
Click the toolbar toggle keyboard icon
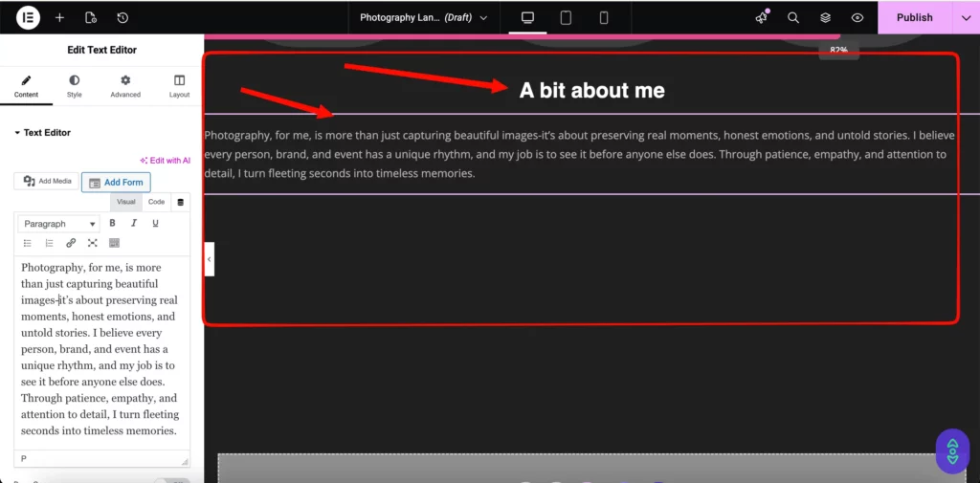point(114,243)
